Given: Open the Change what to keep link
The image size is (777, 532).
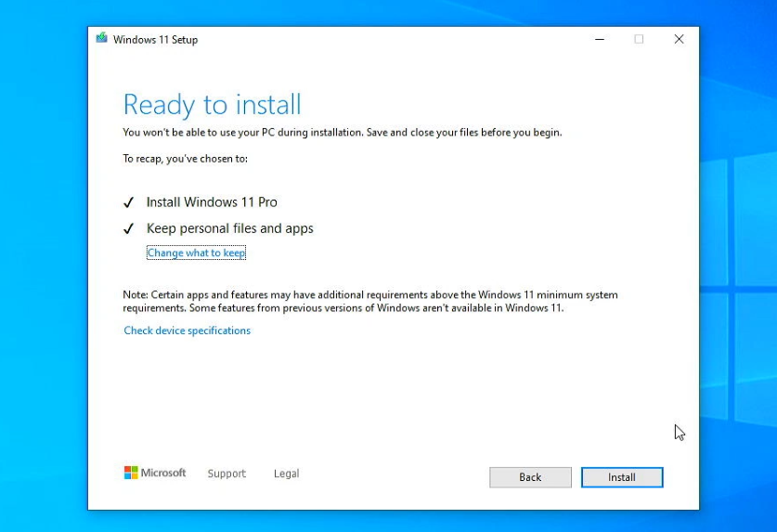Looking at the screenshot, I should [x=196, y=253].
